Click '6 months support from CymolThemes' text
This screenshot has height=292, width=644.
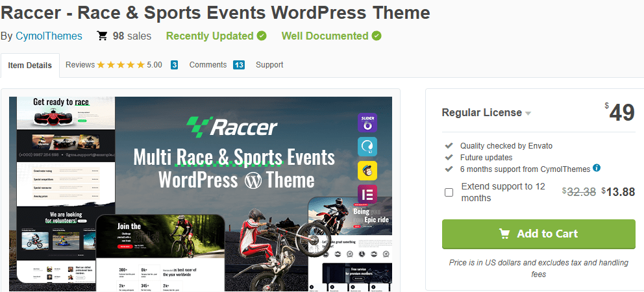[x=525, y=169]
